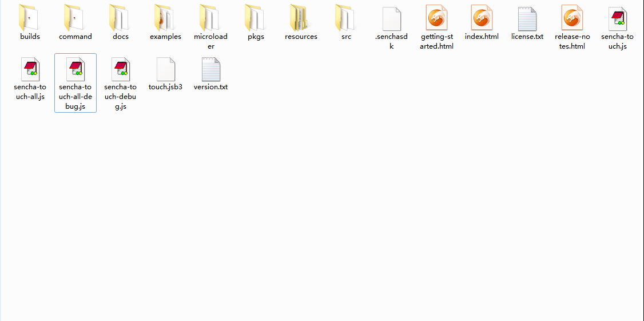Select the touch.jsb3 file icon
The image size is (644, 321).
pos(166,69)
